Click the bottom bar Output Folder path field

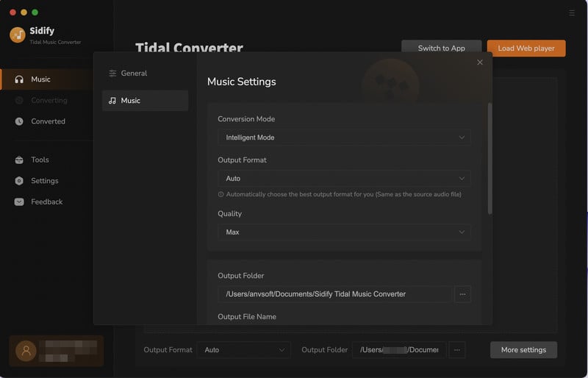pyautogui.click(x=399, y=350)
